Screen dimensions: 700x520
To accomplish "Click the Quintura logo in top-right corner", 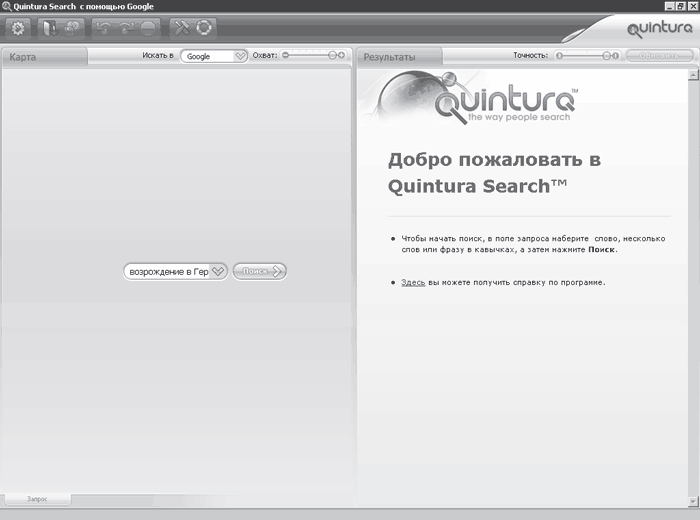I will coord(659,29).
